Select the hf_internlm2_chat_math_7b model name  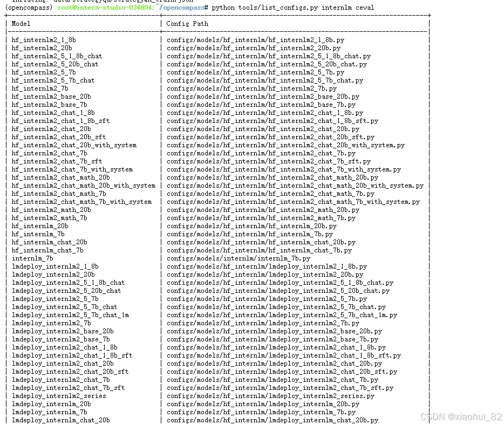(x=57, y=194)
